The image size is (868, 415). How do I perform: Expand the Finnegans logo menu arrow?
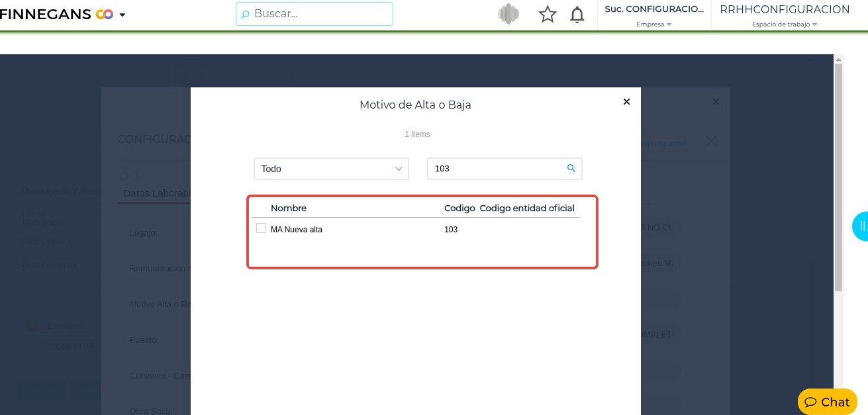coord(122,15)
